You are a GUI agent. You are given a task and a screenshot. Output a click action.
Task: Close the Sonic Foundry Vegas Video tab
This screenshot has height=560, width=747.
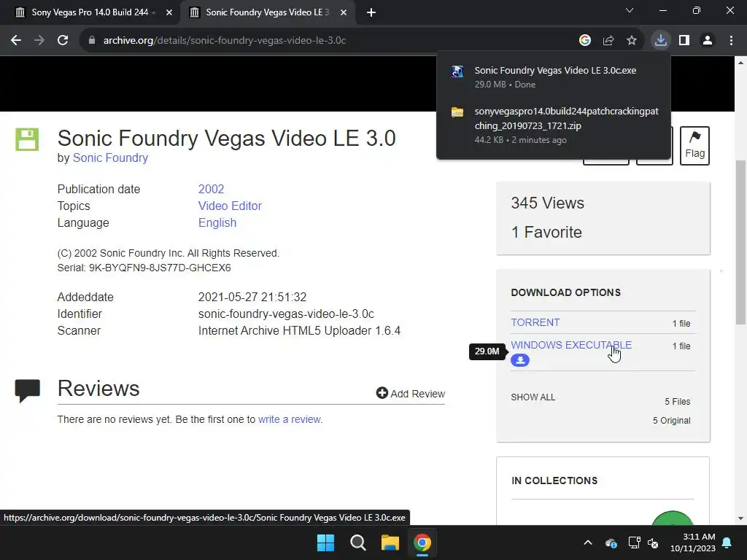pos(344,12)
